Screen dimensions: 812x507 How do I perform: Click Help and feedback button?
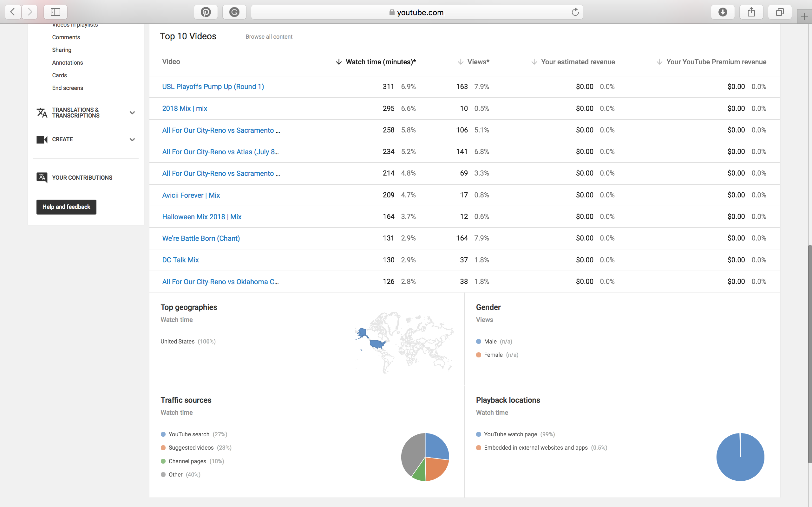click(x=66, y=207)
